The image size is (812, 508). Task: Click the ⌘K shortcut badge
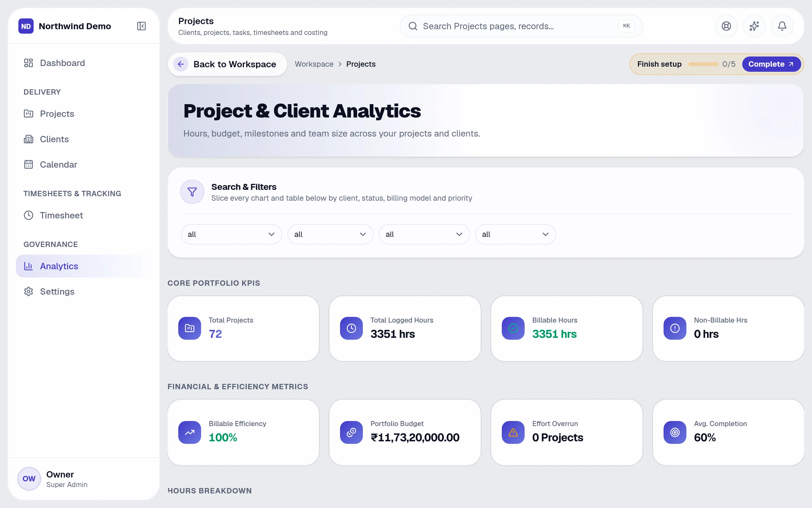(626, 26)
